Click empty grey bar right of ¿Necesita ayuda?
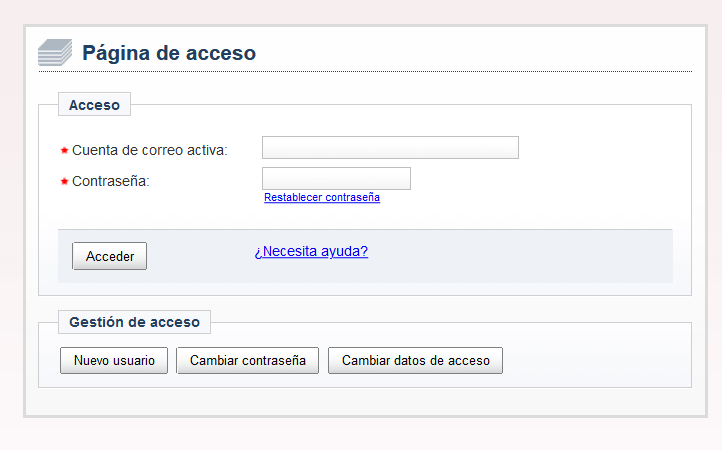 coord(520,256)
